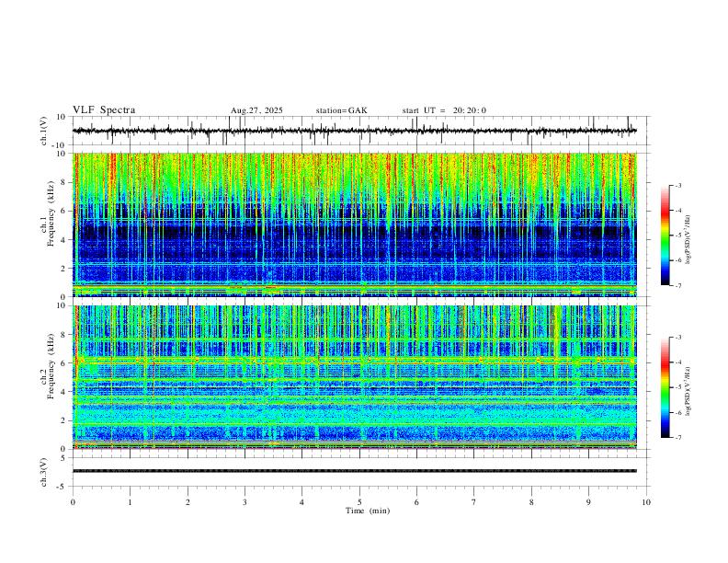Screen dimensions: 728x563
Task: Click the "station=GAK" header label
Action: [x=341, y=110]
